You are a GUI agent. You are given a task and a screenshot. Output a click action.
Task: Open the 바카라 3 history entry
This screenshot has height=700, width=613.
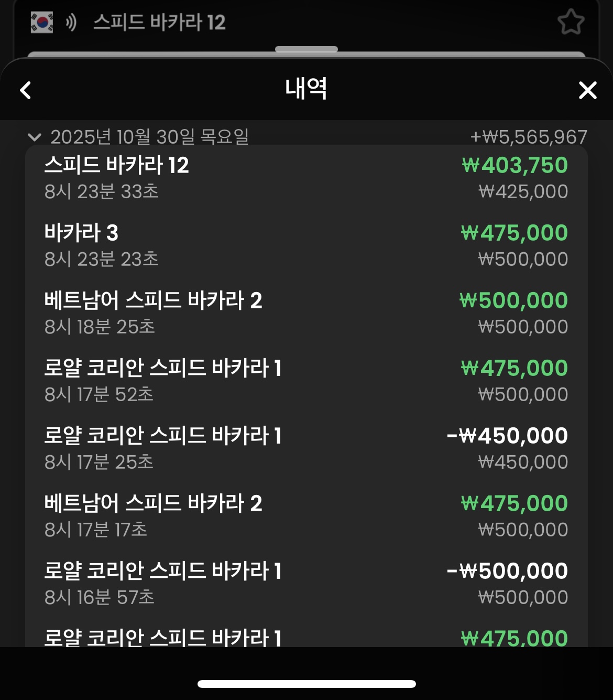pos(306,245)
